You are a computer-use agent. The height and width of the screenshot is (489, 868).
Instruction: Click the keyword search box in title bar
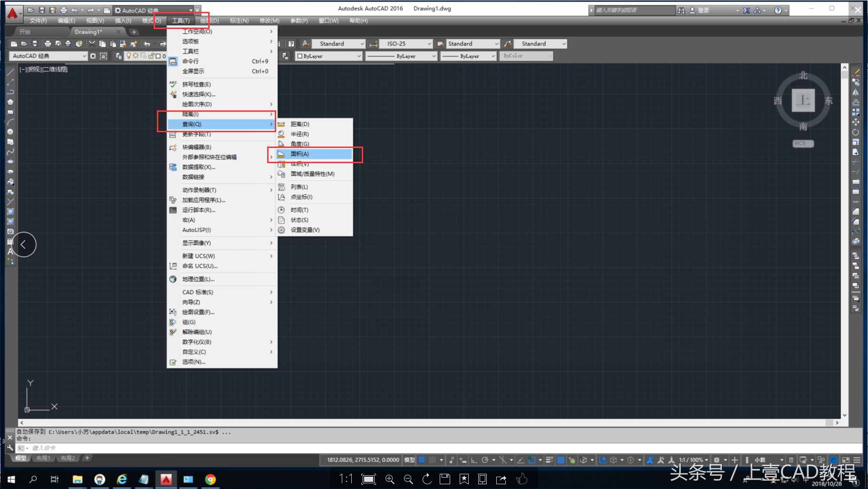(635, 10)
